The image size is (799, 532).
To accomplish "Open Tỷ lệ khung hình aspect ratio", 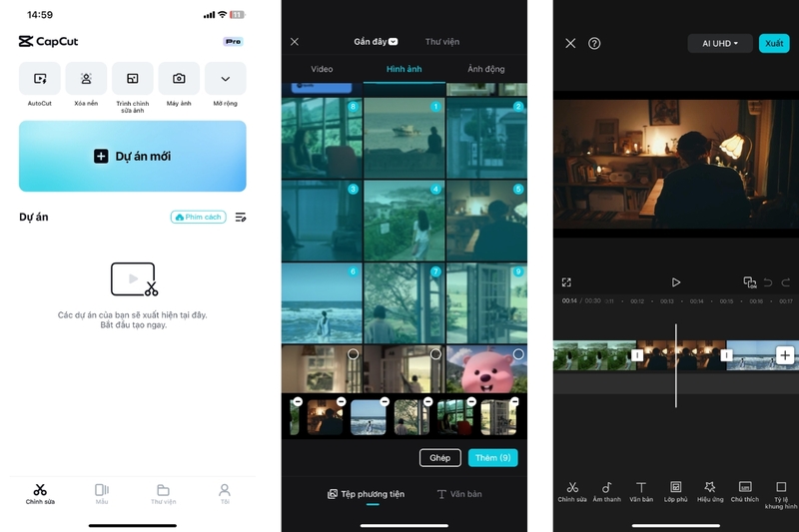I will pos(781,495).
